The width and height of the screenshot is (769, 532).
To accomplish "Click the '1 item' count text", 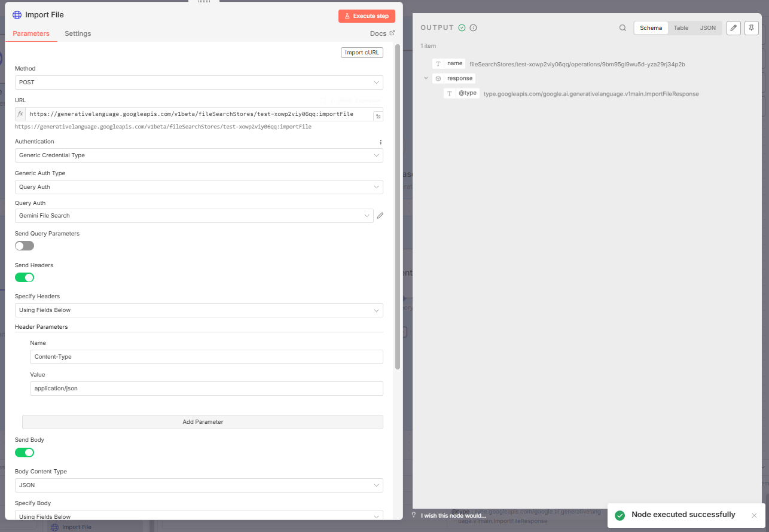I will (428, 45).
